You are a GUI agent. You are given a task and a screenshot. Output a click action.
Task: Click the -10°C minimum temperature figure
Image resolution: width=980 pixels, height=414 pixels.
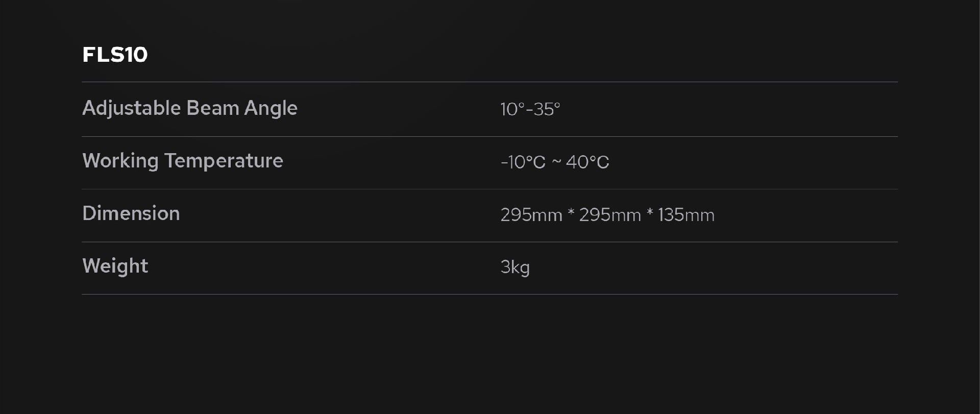point(523,162)
